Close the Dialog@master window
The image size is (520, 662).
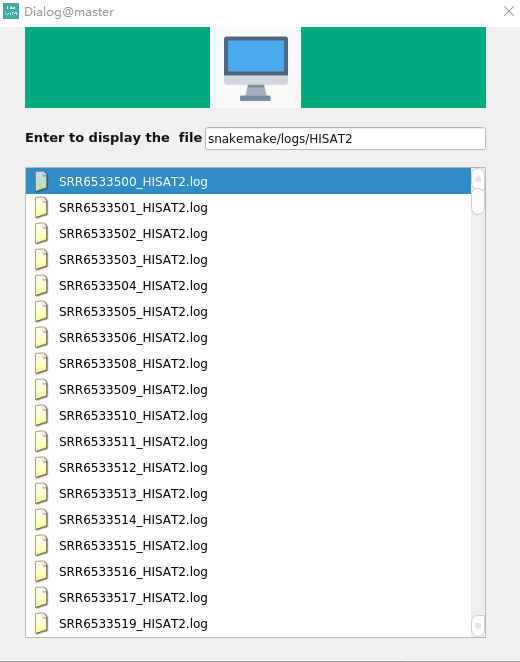(x=509, y=11)
